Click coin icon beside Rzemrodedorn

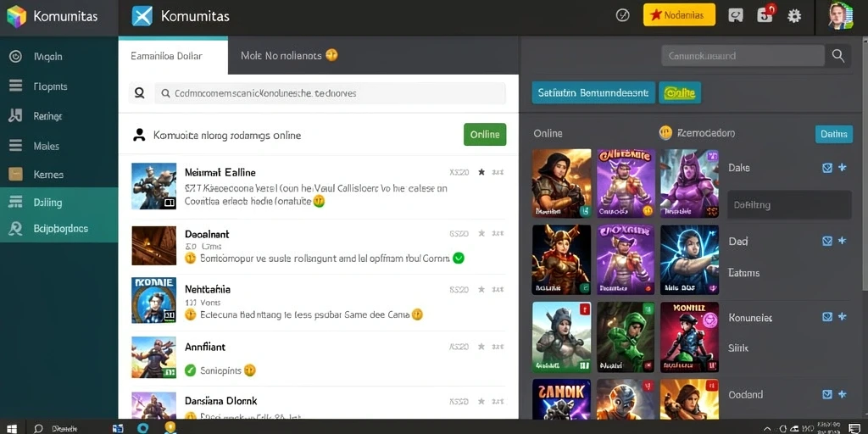click(x=665, y=133)
